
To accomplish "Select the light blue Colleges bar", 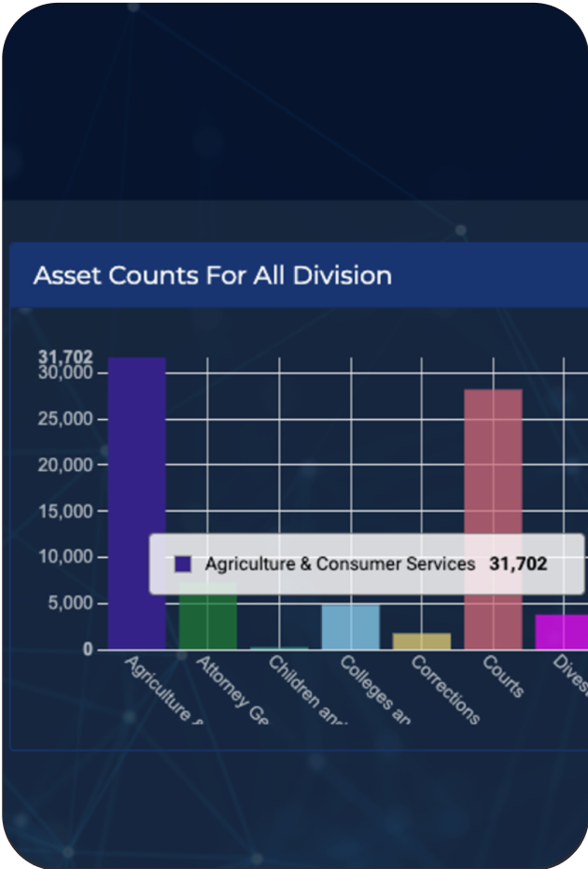I will point(351,627).
